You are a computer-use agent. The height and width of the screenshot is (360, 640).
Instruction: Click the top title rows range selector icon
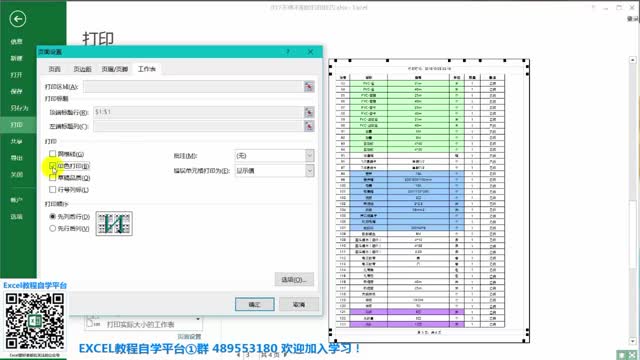click(309, 112)
